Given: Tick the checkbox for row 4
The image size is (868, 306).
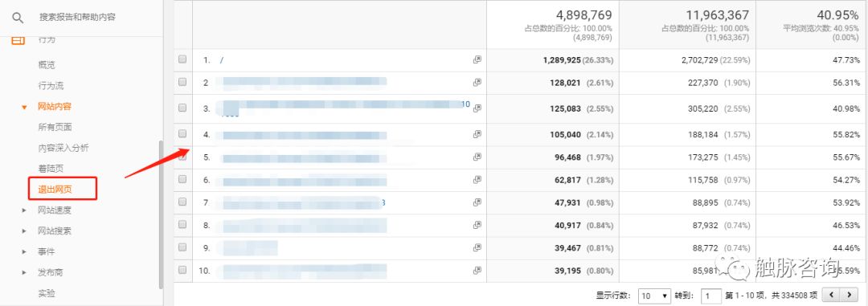Looking at the screenshot, I should [182, 134].
